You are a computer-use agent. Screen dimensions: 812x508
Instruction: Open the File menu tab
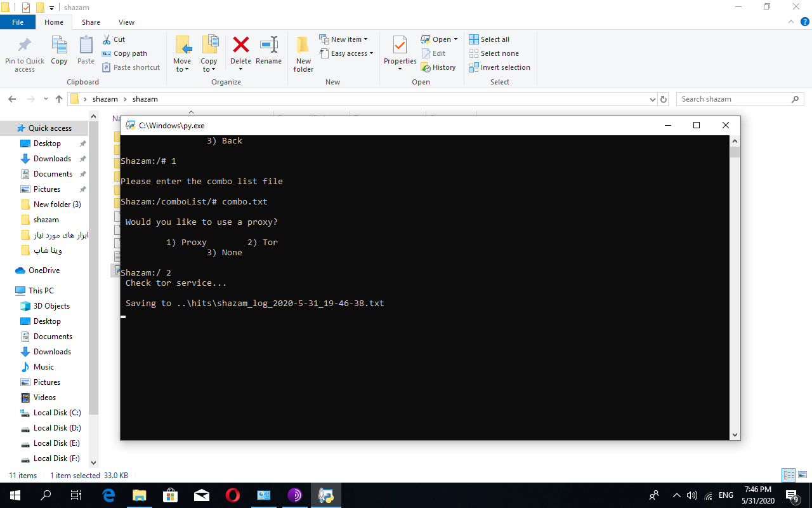click(18, 22)
